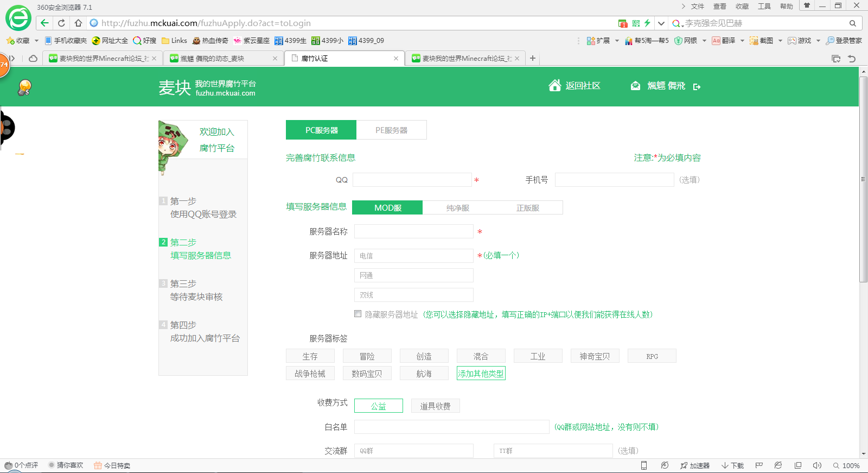Expand the 截图 dropdown arrow

(780, 41)
